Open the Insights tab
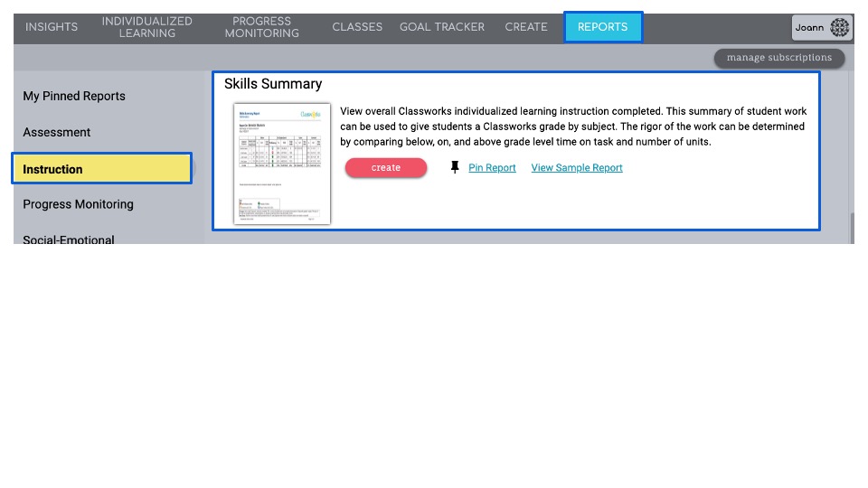This screenshot has width=868, height=488. click(x=52, y=27)
